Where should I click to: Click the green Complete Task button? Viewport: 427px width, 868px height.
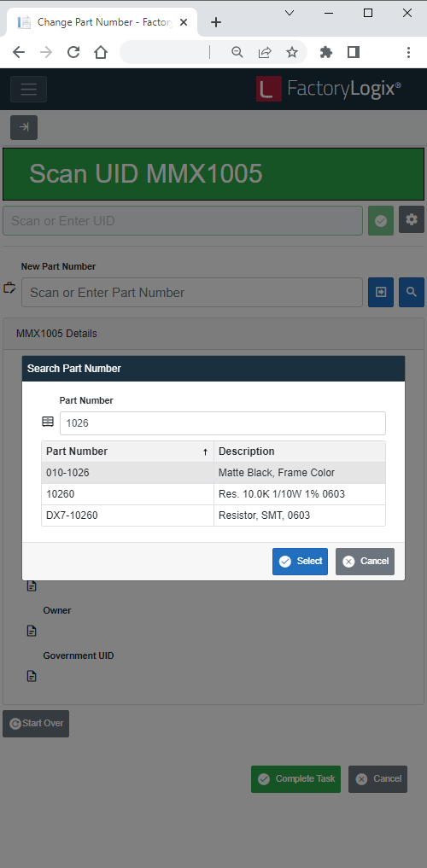295,779
